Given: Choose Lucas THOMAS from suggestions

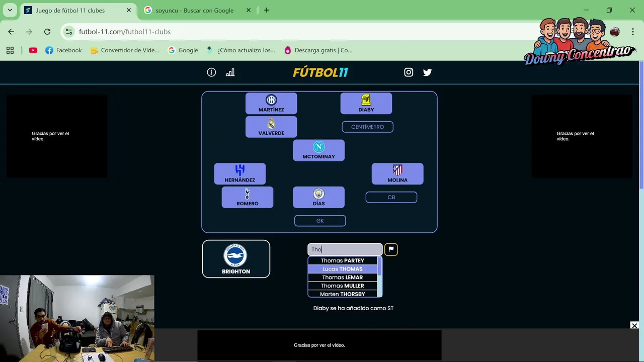Looking at the screenshot, I should [x=343, y=269].
